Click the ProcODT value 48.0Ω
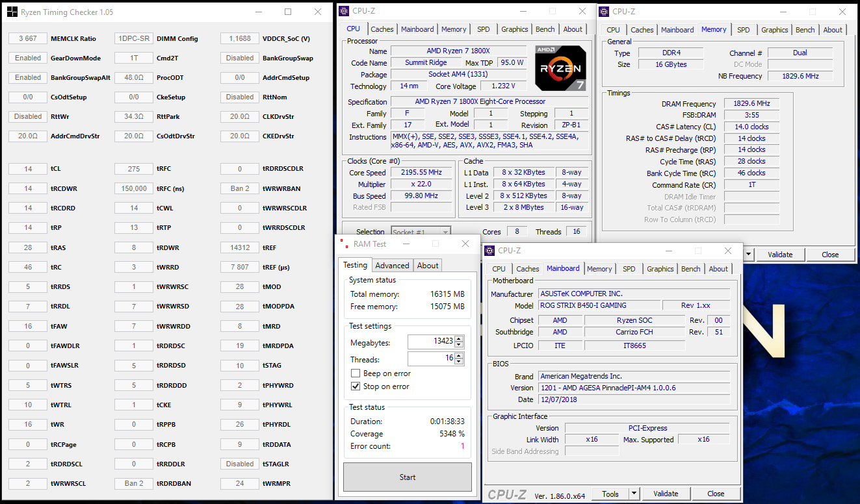The image size is (860, 504). point(134,77)
